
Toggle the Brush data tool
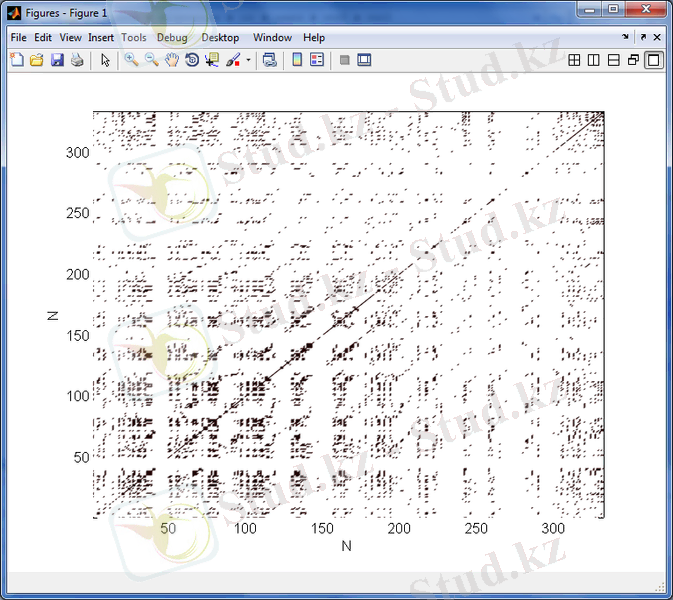pos(233,60)
